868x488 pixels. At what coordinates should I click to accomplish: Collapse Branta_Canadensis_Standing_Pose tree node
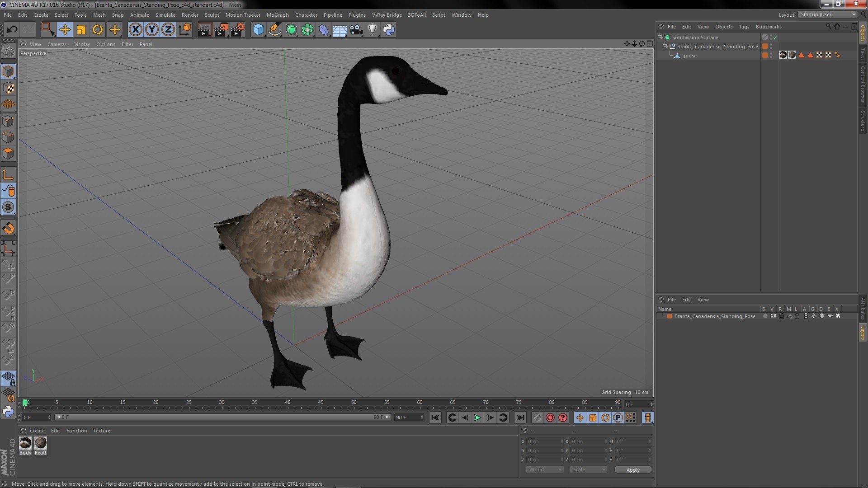click(x=665, y=46)
